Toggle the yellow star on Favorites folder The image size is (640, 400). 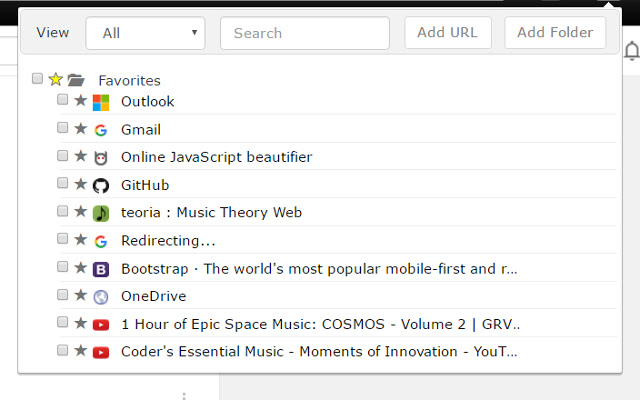(55, 79)
